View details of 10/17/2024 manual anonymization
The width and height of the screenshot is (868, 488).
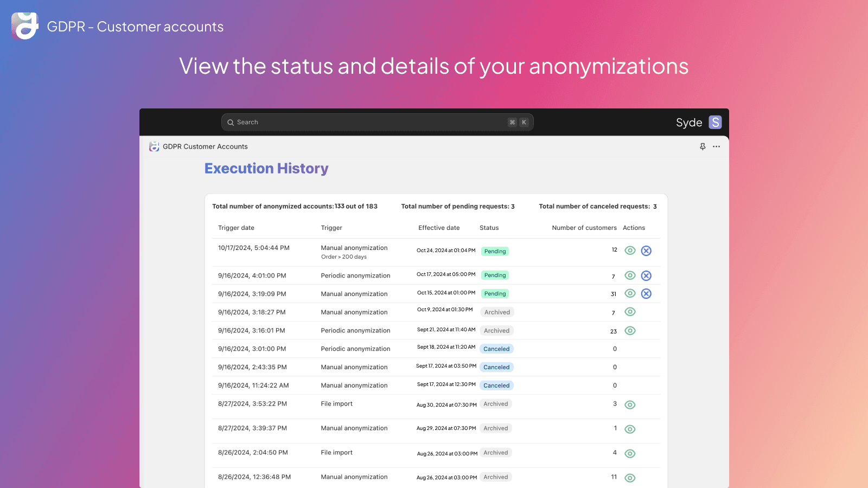click(630, 251)
